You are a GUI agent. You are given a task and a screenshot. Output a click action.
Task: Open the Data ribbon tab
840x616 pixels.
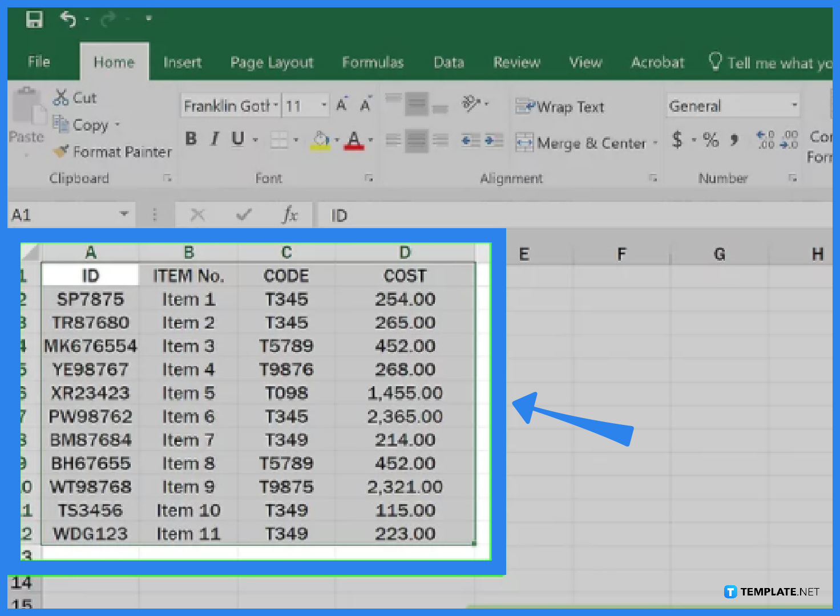(449, 62)
